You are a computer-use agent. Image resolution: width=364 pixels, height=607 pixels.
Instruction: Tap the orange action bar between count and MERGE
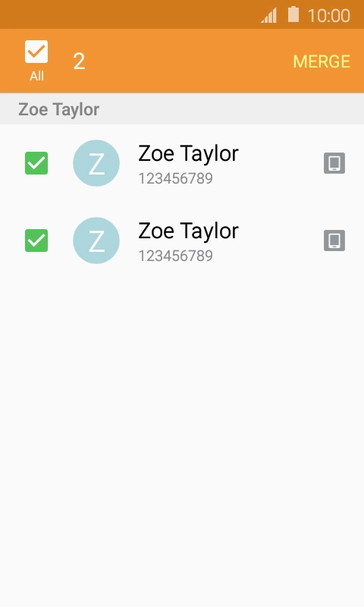(190, 61)
